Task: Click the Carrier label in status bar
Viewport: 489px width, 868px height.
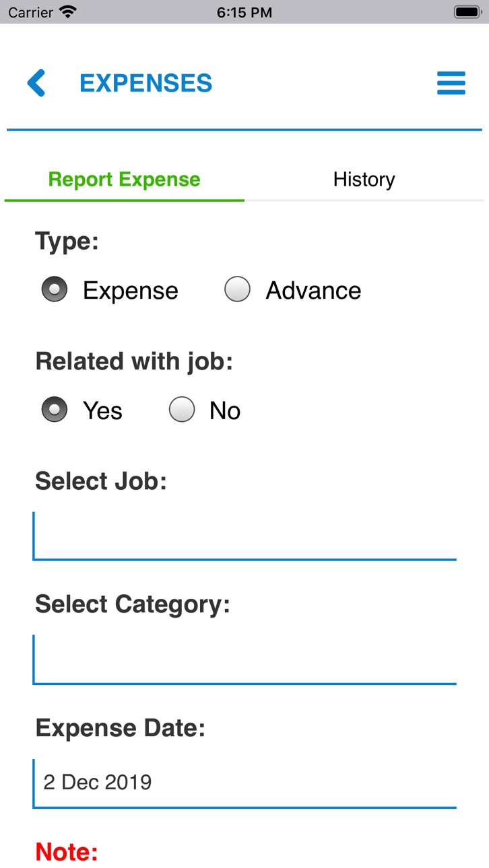Action: pyautogui.click(x=30, y=12)
